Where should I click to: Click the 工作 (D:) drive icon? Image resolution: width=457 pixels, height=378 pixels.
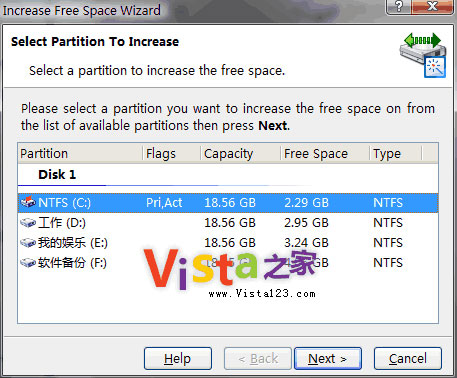coord(28,222)
